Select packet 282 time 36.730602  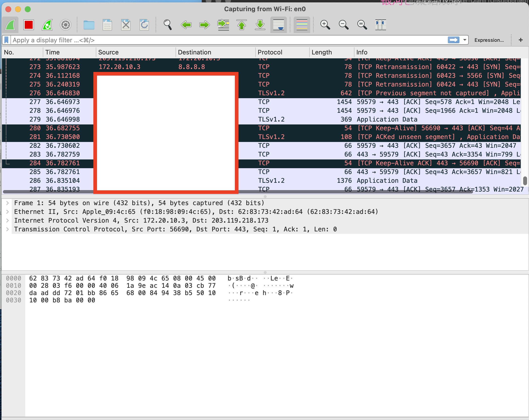(x=261, y=146)
